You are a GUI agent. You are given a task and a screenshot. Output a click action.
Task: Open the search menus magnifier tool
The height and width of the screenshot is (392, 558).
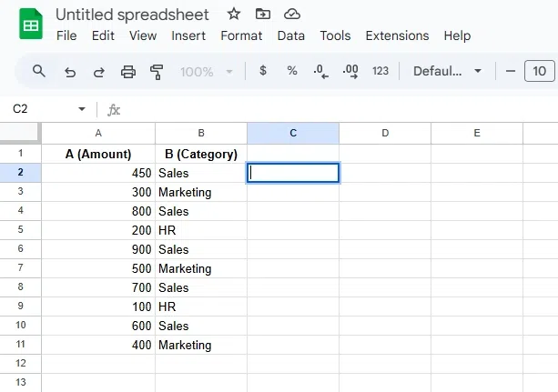(x=39, y=71)
